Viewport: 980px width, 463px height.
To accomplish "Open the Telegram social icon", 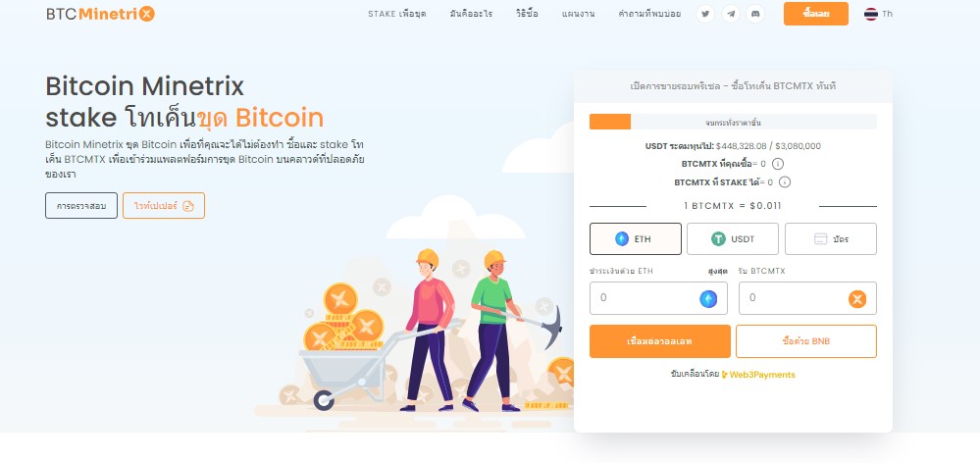I will coord(731,14).
